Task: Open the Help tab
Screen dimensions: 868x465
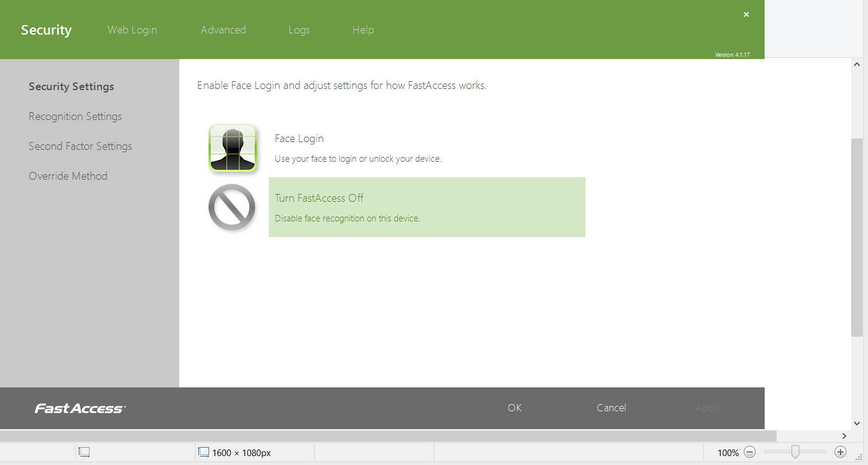Action: point(363,30)
